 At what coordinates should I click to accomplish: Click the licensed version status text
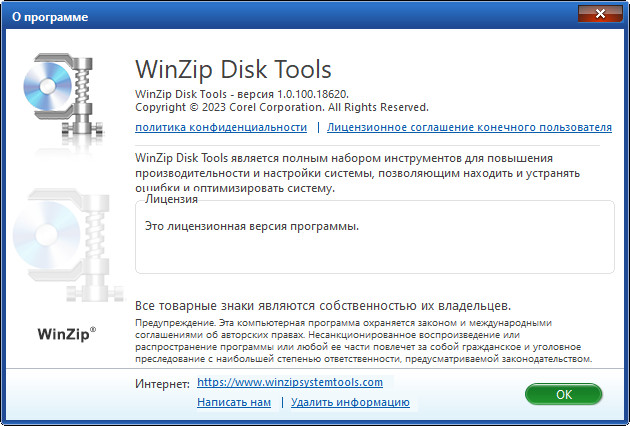pos(252,227)
